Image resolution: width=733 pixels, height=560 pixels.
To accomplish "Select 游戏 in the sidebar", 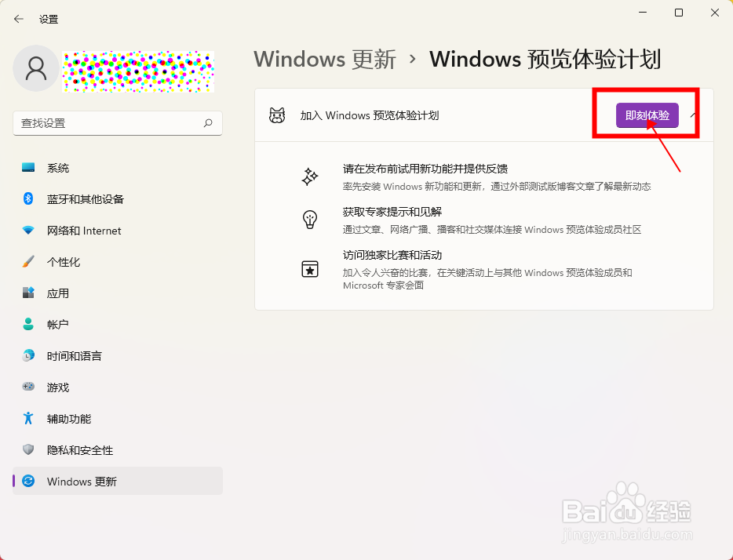I will point(118,387).
